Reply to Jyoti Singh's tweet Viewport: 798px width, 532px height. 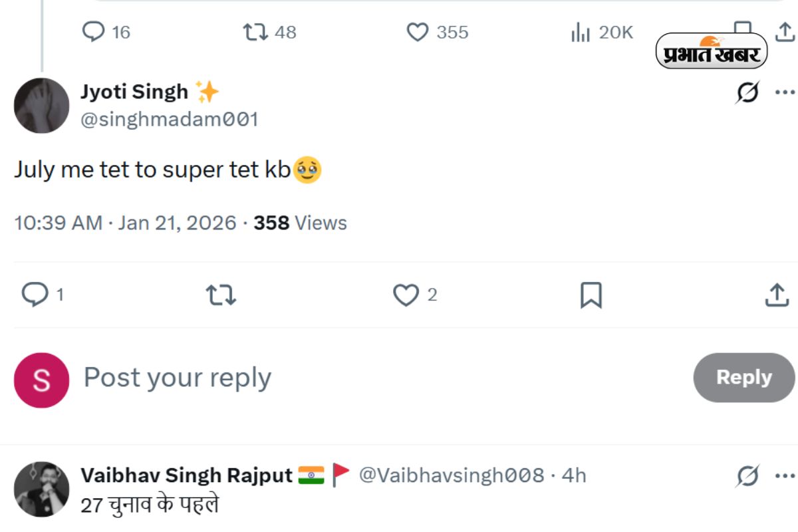click(36, 295)
